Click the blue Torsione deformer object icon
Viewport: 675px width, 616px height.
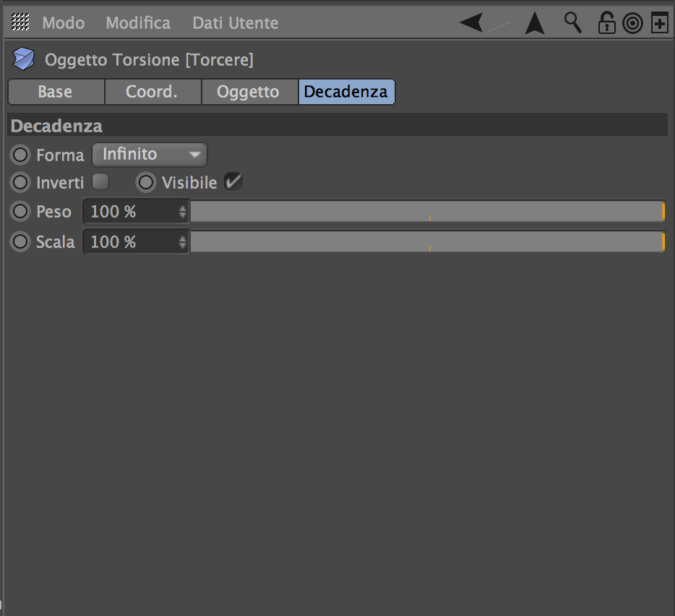point(23,59)
